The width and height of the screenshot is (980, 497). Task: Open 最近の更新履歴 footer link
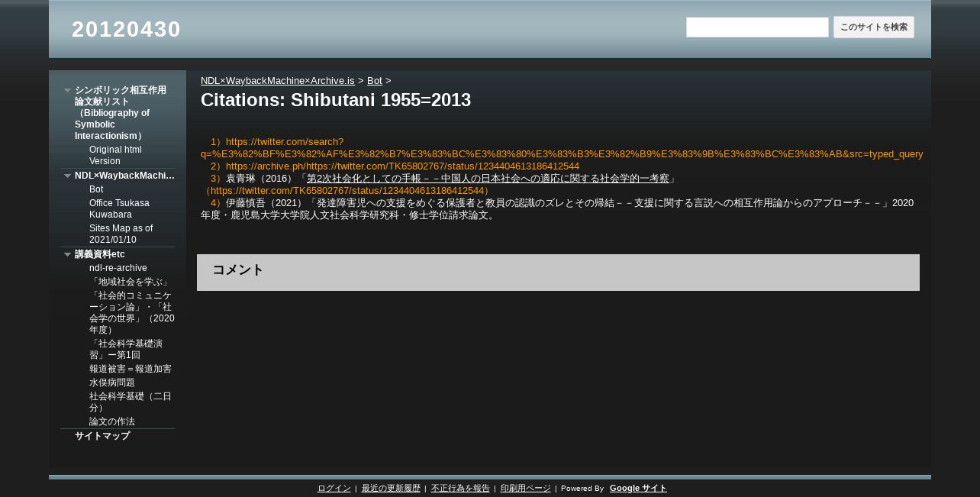pos(391,489)
